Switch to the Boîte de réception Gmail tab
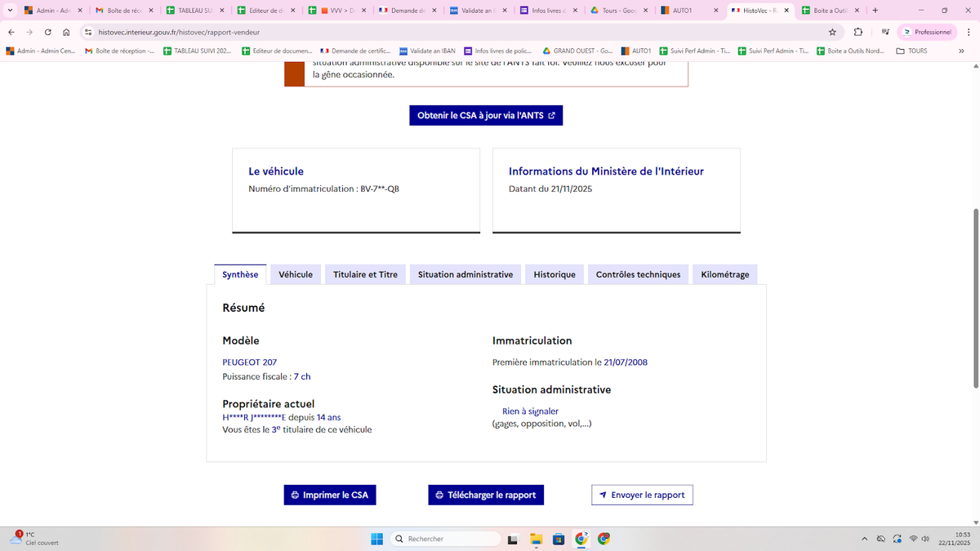The width and height of the screenshot is (980, 551). coord(122,11)
